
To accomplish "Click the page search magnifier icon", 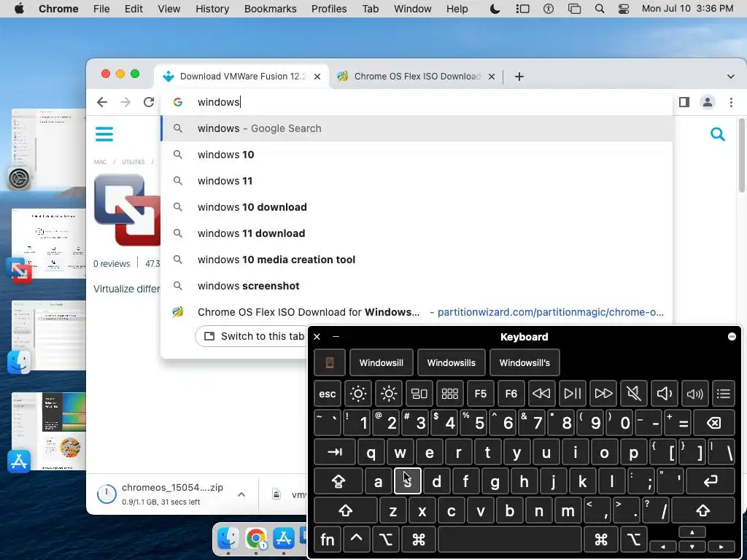I will pos(718,134).
